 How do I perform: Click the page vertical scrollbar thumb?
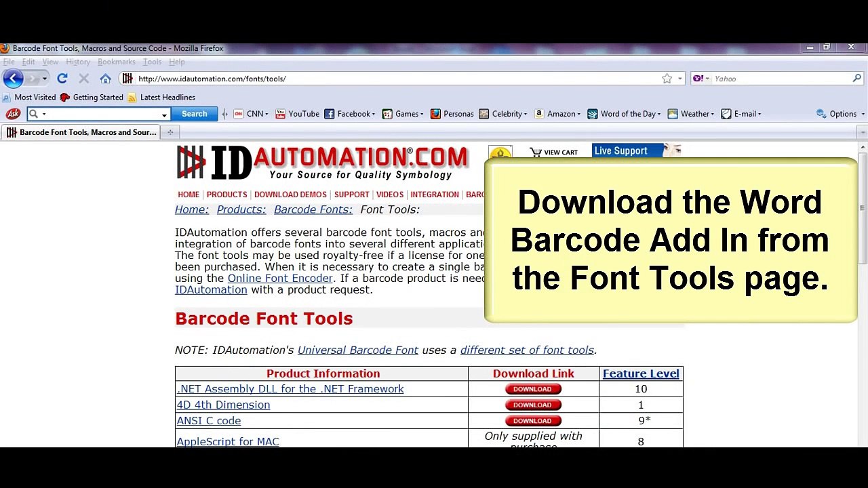tap(863, 209)
